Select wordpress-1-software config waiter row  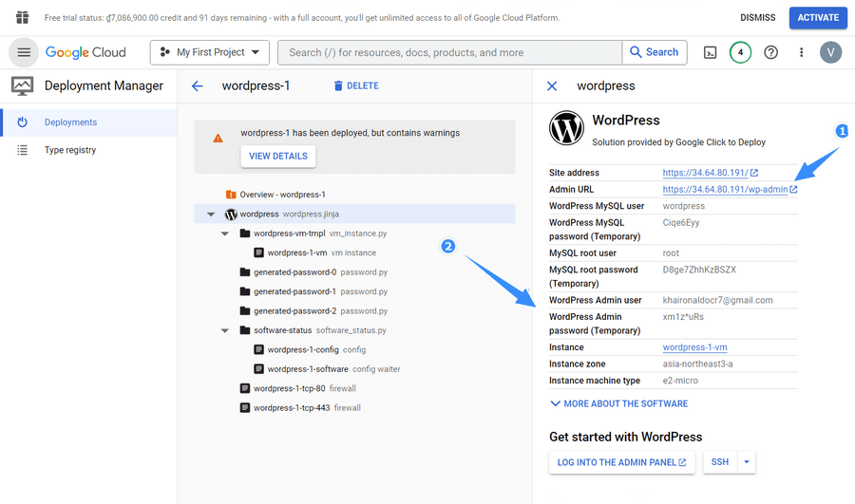pos(354,369)
